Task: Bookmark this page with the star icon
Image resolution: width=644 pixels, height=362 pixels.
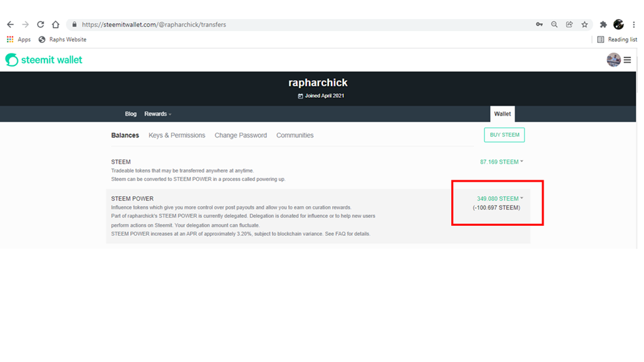Action: (x=585, y=24)
